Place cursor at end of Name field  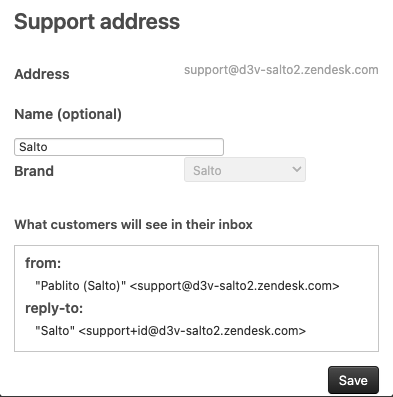(218, 147)
